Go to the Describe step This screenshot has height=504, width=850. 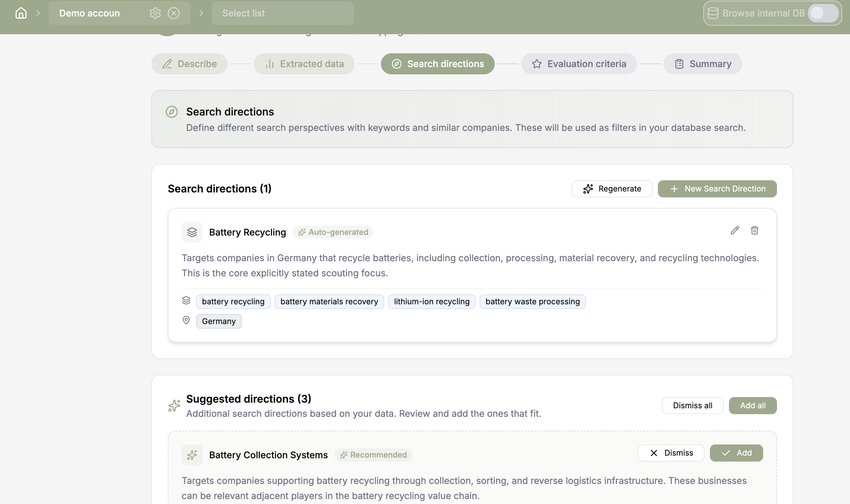pyautogui.click(x=189, y=64)
